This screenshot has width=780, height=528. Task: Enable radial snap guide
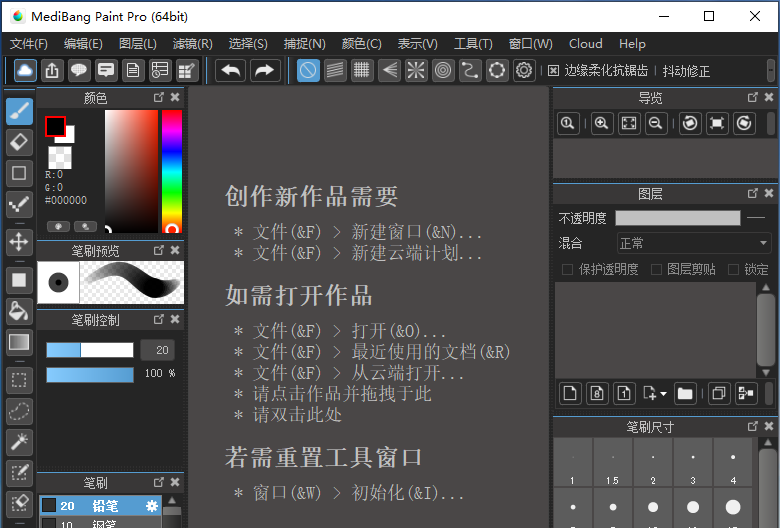click(x=416, y=70)
